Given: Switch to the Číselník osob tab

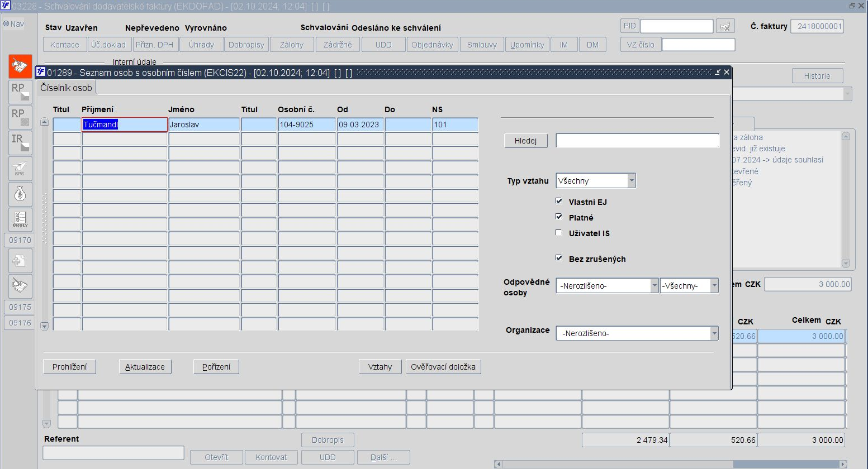Looking at the screenshot, I should coord(66,88).
